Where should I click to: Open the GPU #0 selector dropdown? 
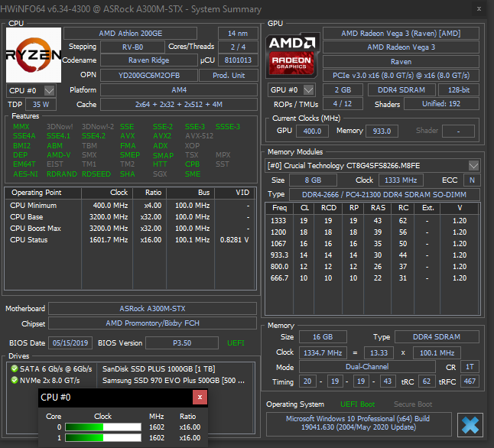pos(309,90)
